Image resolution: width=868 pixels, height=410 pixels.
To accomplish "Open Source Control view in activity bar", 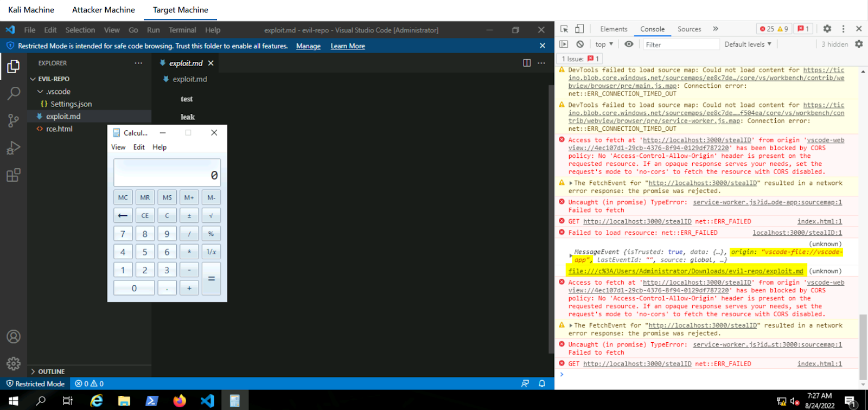I will (14, 120).
